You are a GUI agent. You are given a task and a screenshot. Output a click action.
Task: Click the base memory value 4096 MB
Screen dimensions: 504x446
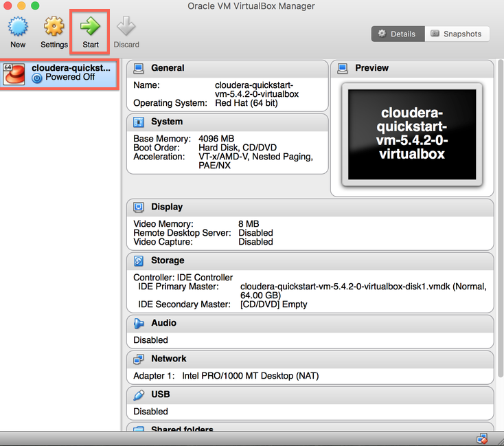pos(216,139)
